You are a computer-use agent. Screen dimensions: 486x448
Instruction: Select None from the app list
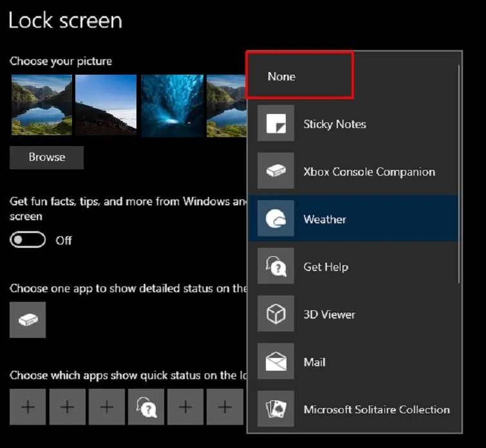(282, 77)
